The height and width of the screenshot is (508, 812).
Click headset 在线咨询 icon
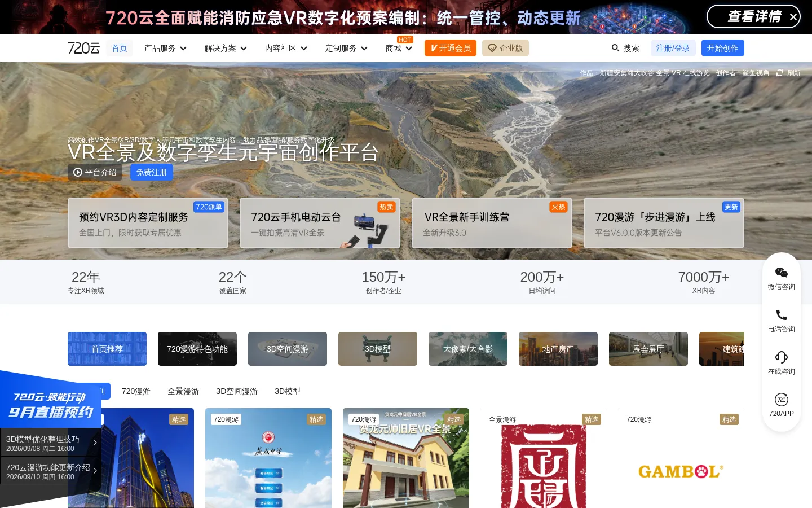pos(781,357)
